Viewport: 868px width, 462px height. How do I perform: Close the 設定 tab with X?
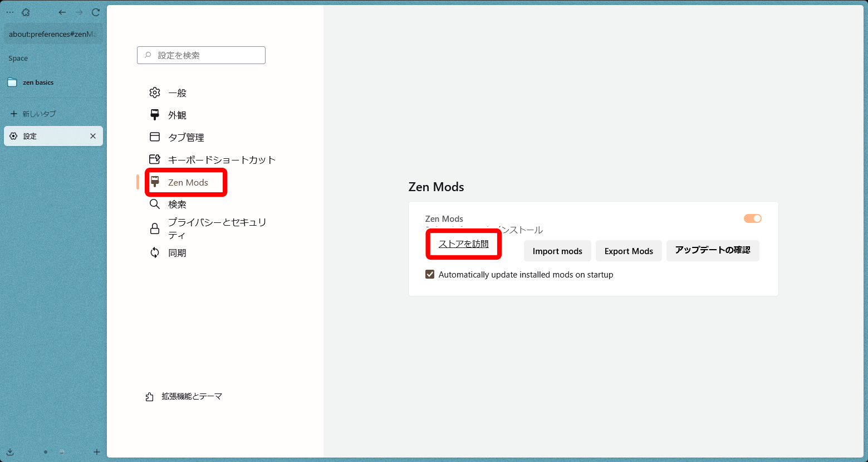[93, 136]
